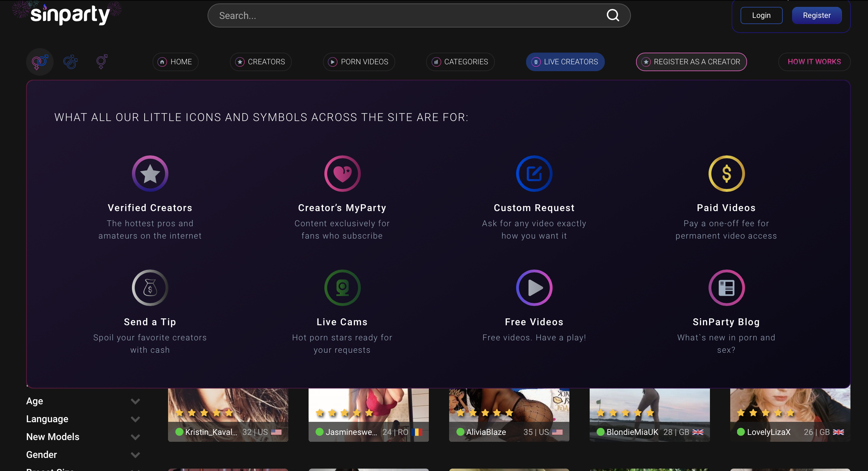Click the Paid Videos dollar icon
This screenshot has height=471, width=868.
point(726,174)
